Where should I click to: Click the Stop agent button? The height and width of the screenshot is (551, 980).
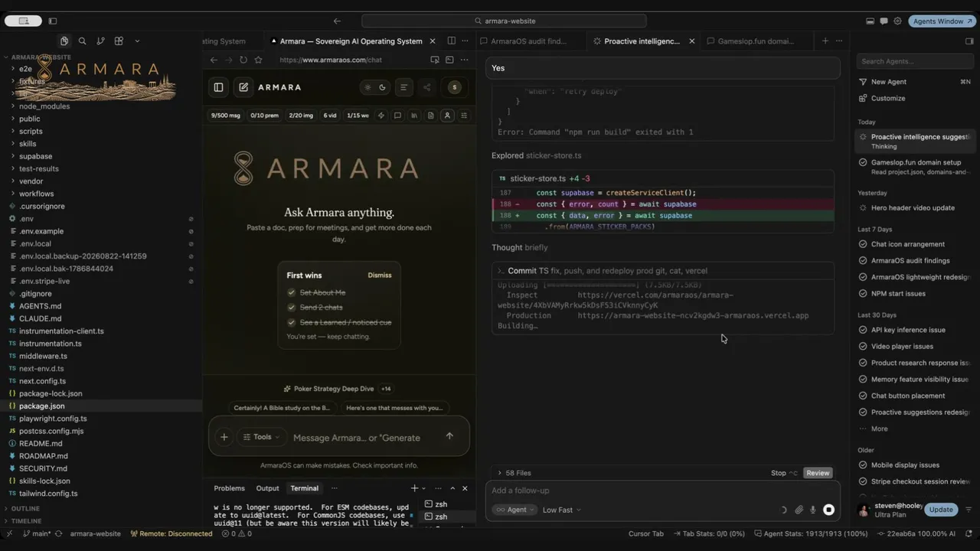click(784, 473)
